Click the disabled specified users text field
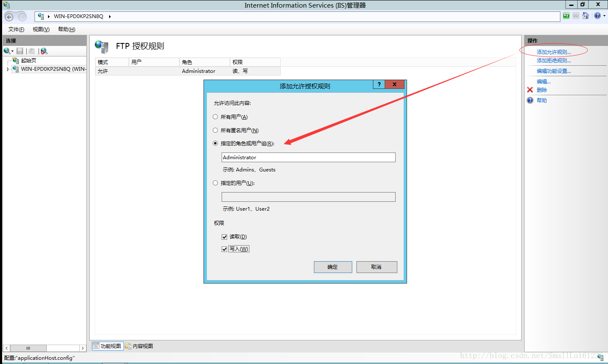Screen dimensions: 608x364 tap(308, 197)
